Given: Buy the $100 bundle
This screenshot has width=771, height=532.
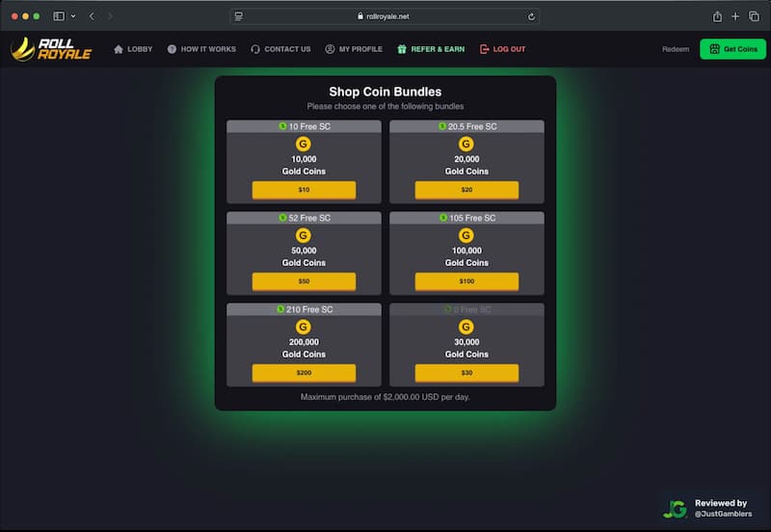Looking at the screenshot, I should [466, 281].
